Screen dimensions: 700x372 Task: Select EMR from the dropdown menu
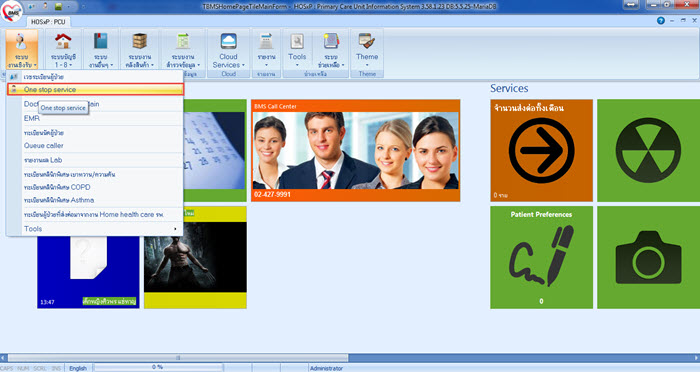click(32, 118)
